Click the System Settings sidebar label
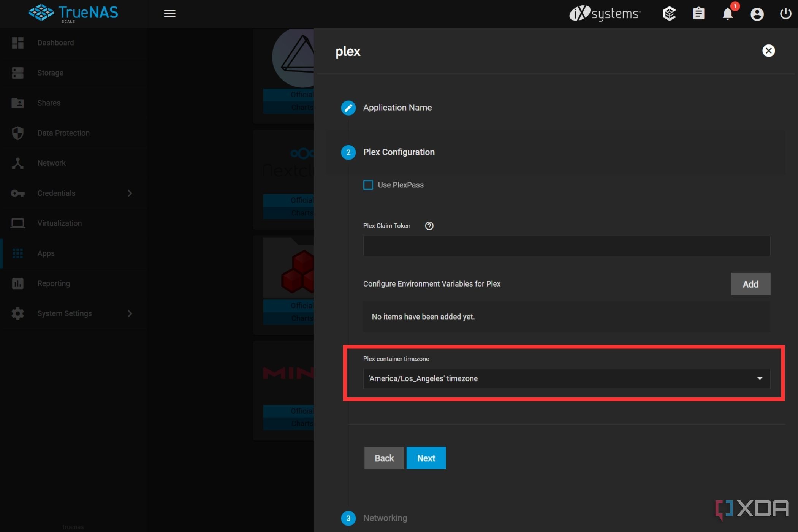Image resolution: width=798 pixels, height=532 pixels. 65,313
